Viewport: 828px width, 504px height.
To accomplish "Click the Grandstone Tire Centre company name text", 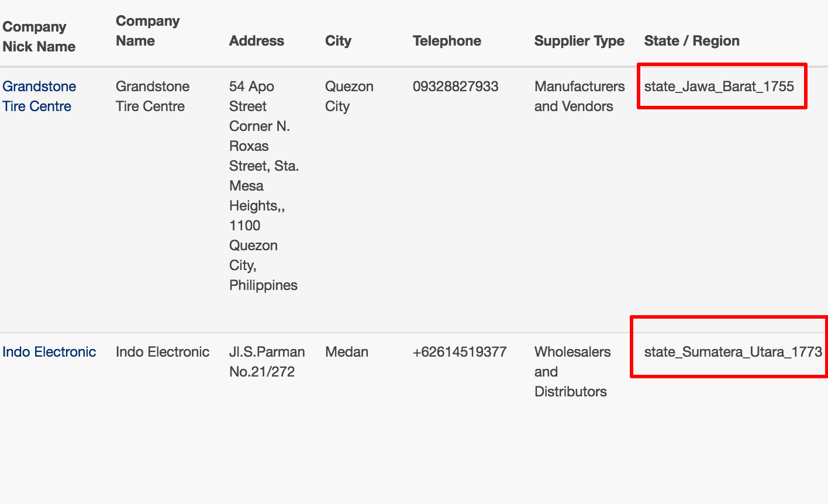I will (x=152, y=96).
